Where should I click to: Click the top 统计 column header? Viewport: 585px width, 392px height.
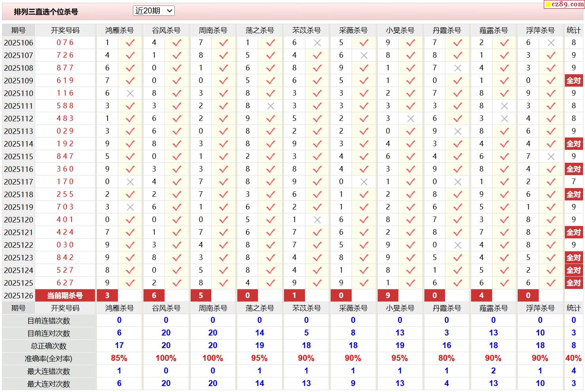(x=574, y=30)
